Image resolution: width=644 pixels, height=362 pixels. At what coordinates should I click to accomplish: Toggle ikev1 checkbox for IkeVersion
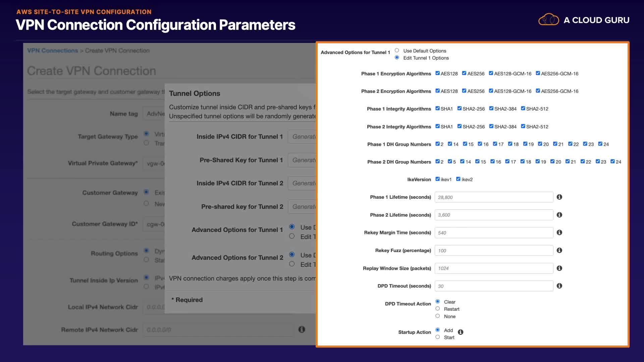[437, 179]
